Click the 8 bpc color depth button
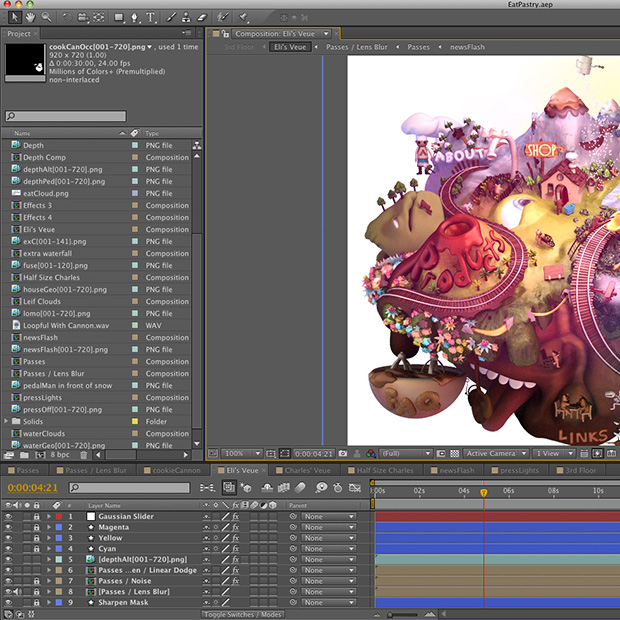The height and width of the screenshot is (620, 620). [60, 455]
